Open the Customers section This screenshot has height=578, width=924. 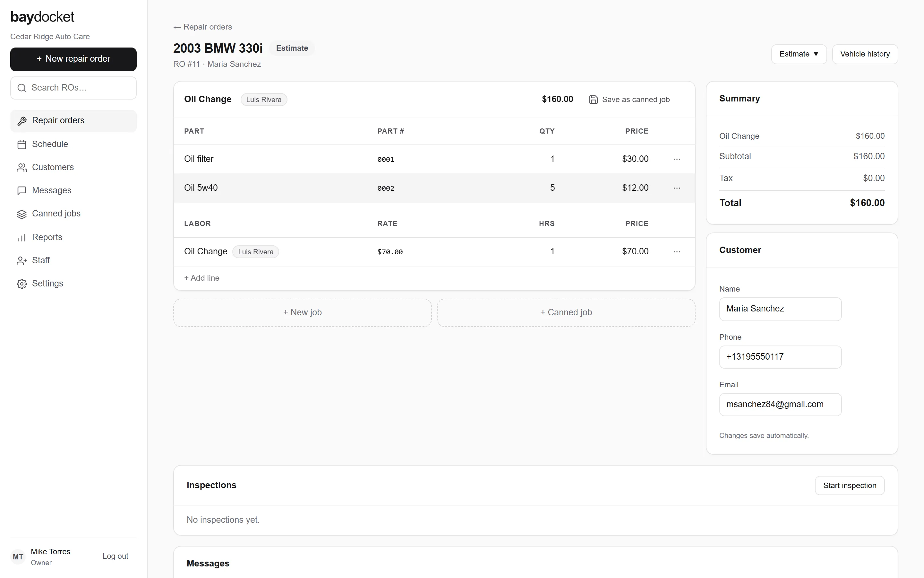73,167
